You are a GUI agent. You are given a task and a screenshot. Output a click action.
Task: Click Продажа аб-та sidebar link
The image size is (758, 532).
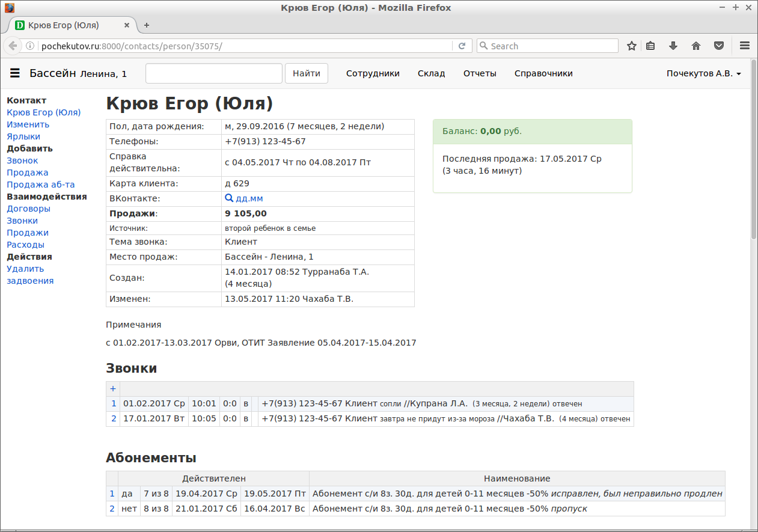click(x=41, y=185)
